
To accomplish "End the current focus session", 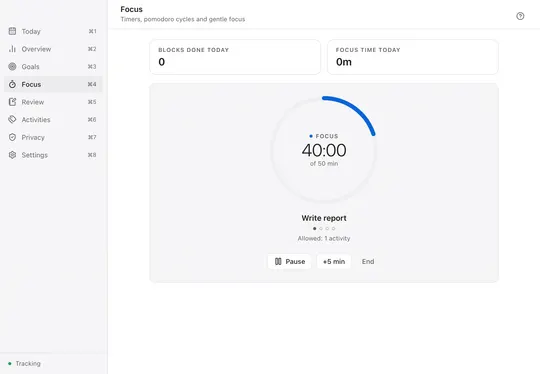I will point(368,262).
